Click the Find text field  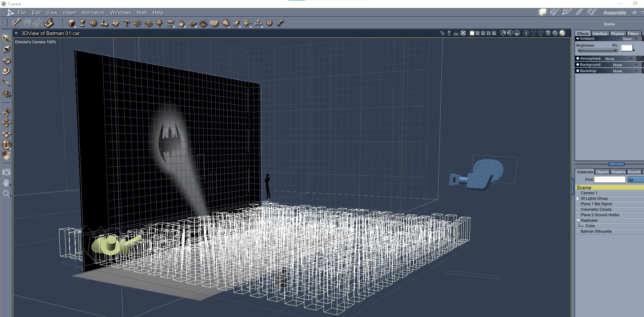[x=610, y=179]
